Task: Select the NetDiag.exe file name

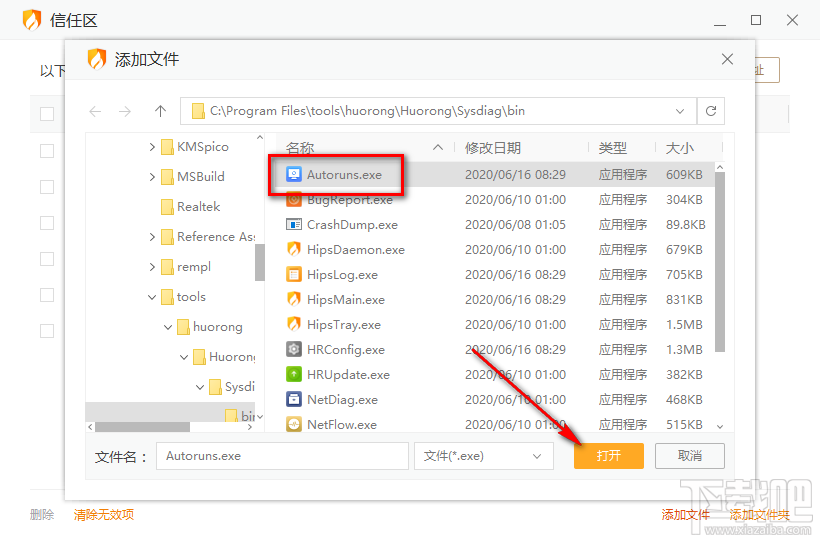Action: point(342,400)
